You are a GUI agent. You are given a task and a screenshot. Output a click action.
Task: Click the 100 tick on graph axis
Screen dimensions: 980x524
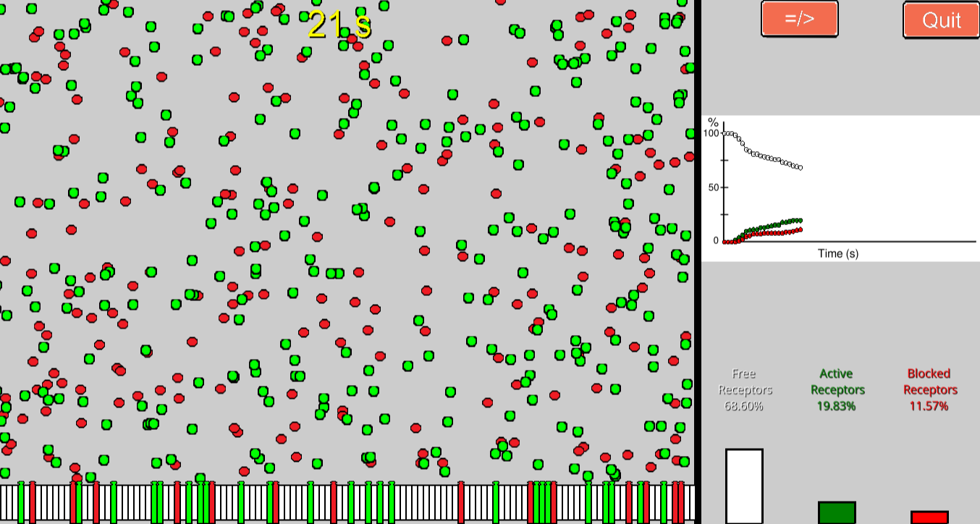pos(711,133)
